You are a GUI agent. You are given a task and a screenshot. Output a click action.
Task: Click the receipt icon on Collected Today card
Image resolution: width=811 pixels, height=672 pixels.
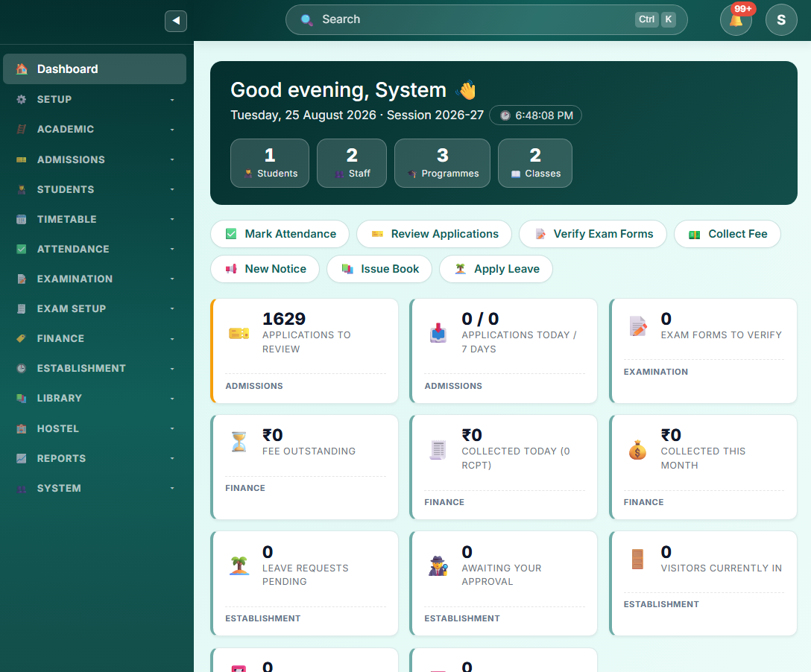(438, 450)
